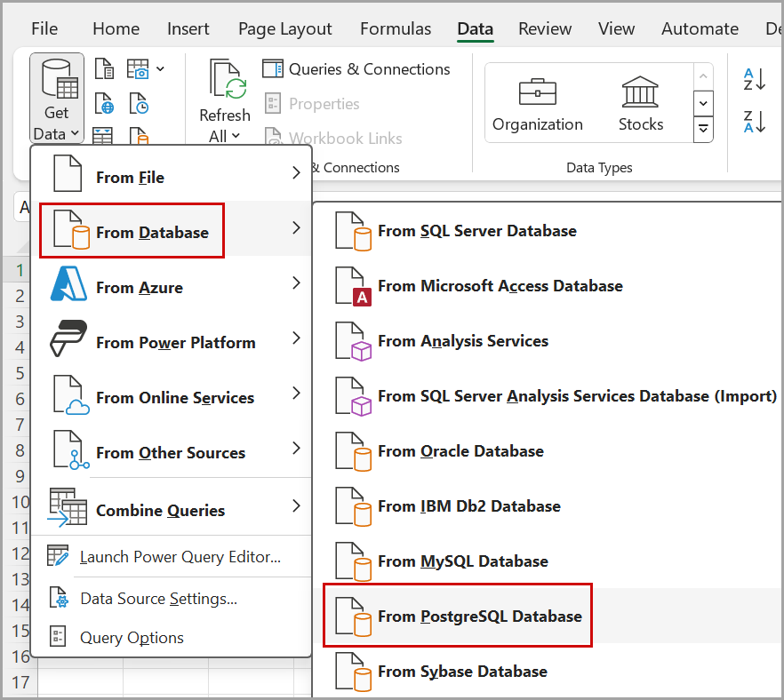The image size is (784, 700).
Task: Open Queries & Connections pane
Action: tap(356, 69)
